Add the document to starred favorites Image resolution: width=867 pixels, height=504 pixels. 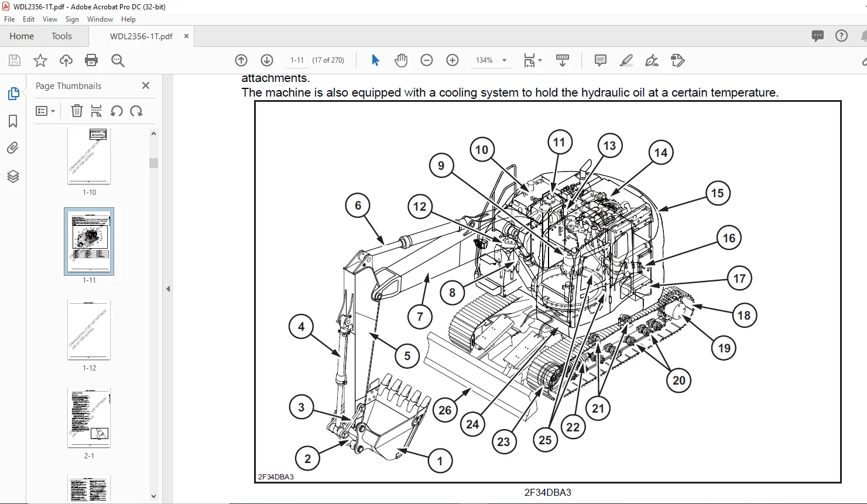point(40,60)
